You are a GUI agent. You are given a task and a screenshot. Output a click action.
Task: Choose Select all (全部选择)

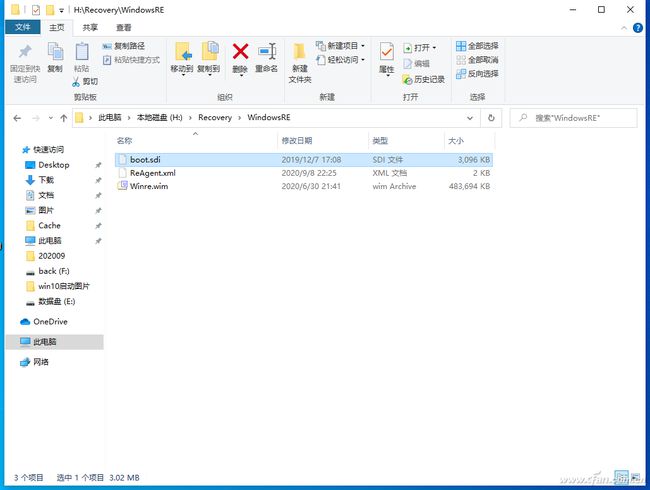(x=476, y=46)
